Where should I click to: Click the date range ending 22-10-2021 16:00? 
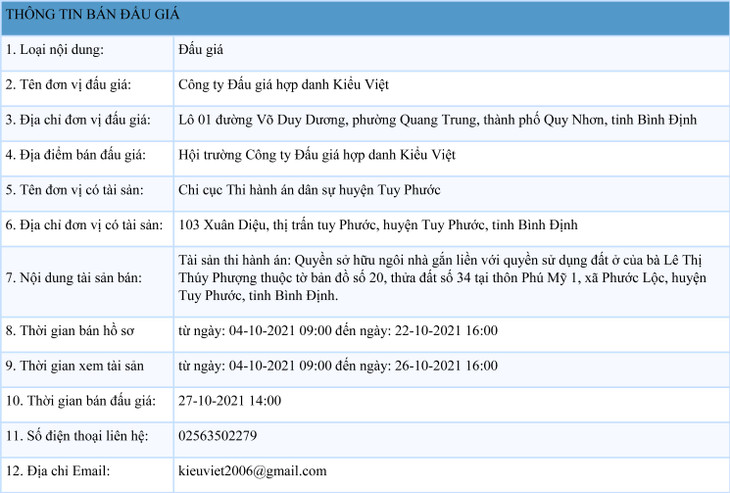pos(337,330)
